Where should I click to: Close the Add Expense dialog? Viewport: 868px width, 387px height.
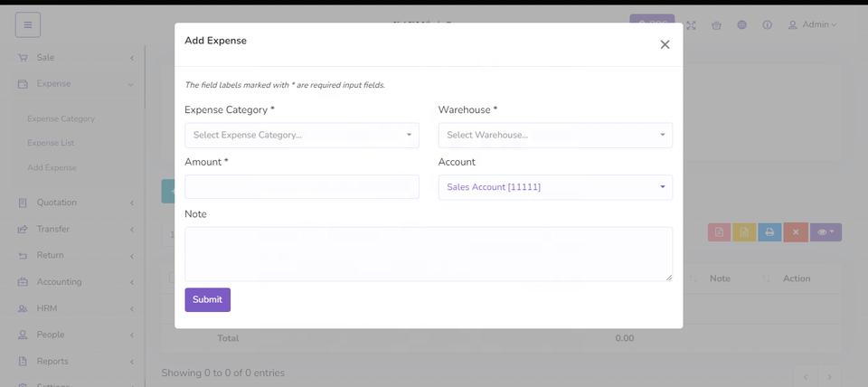pos(665,44)
